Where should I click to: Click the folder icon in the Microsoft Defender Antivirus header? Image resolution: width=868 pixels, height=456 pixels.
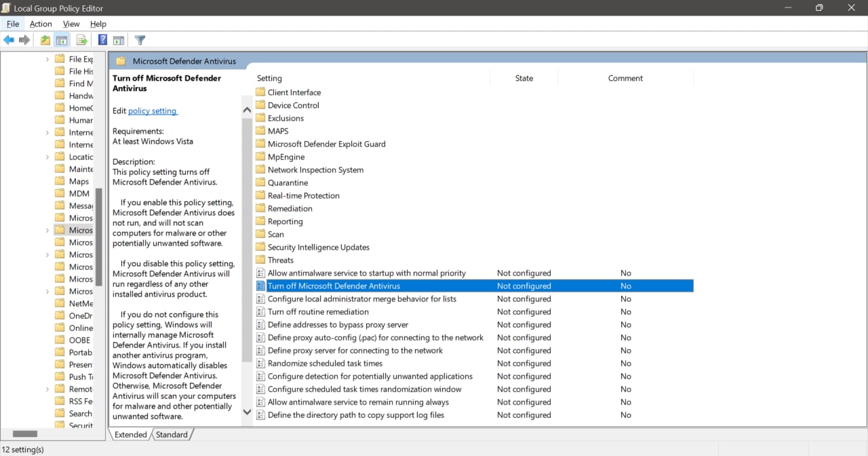121,61
